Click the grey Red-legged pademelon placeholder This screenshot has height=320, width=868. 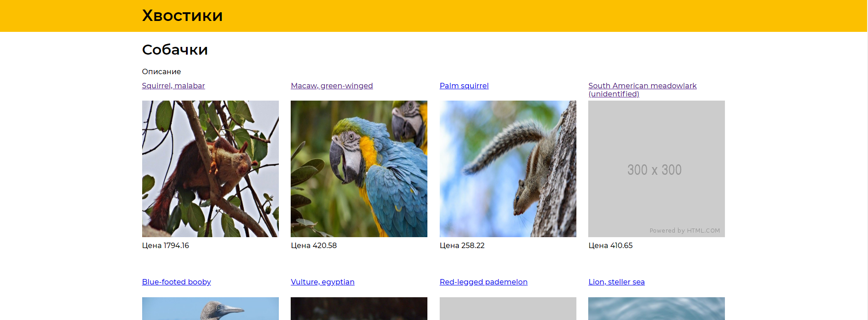[508, 309]
